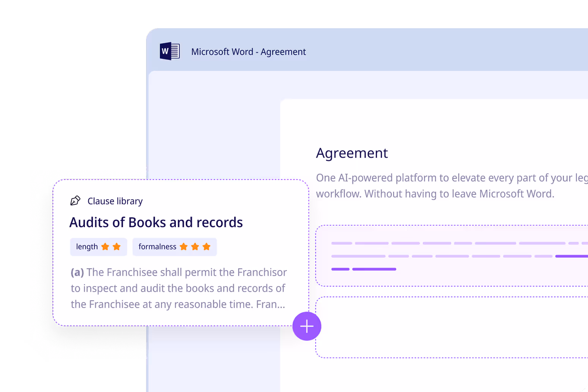Image resolution: width=588 pixels, height=392 pixels.
Task: Click the highlighted dashed placeholder with purple lines
Action: (x=452, y=256)
